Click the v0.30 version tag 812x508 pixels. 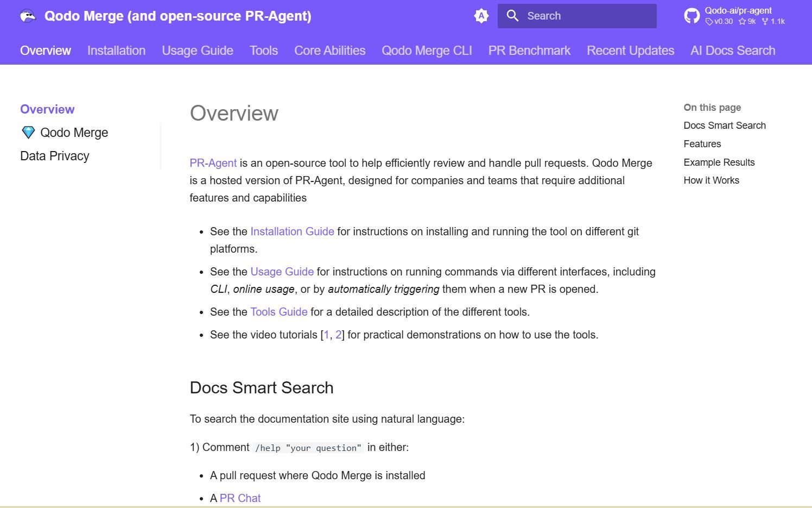[x=719, y=22]
